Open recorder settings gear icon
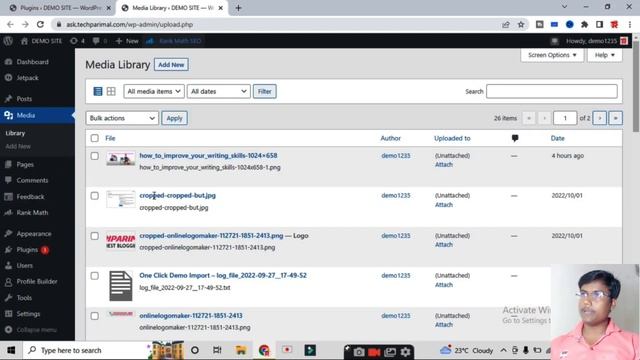 [x=405, y=352]
